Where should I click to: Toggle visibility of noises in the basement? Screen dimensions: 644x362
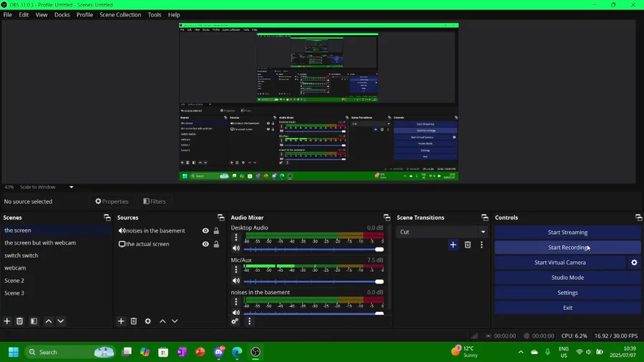[205, 230]
